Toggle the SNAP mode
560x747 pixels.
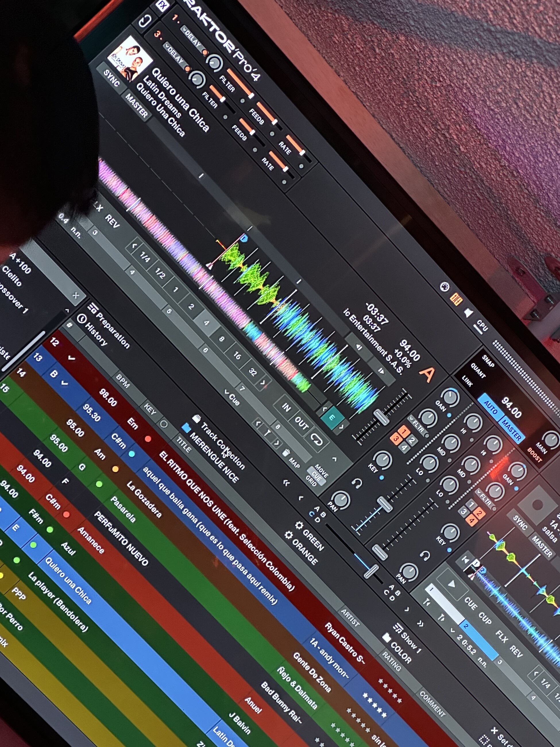point(488,361)
